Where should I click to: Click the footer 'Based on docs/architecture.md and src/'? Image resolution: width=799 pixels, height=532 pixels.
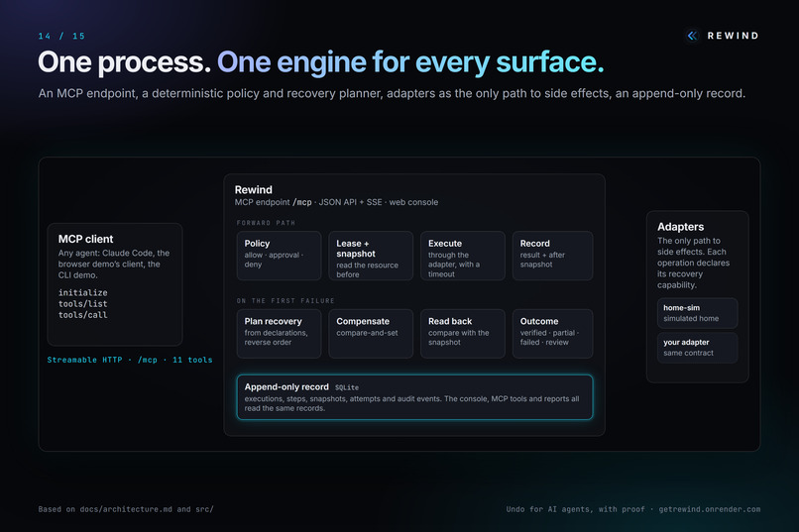126,509
